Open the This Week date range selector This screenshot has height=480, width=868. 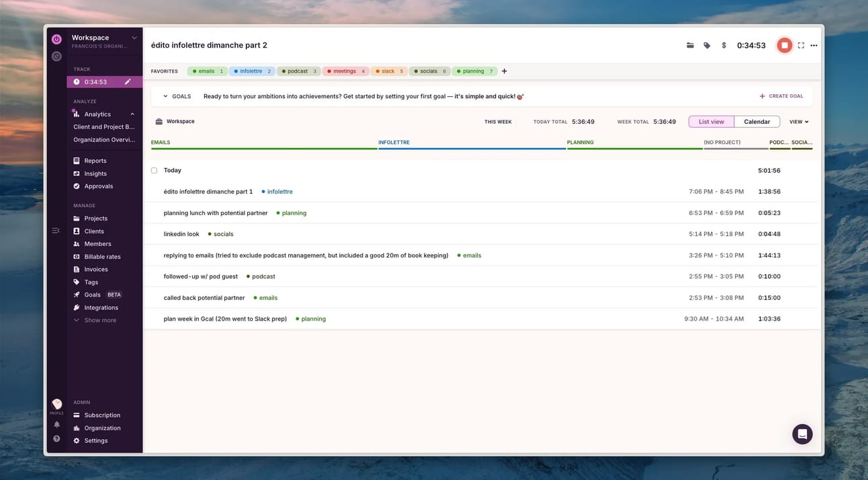click(x=498, y=122)
